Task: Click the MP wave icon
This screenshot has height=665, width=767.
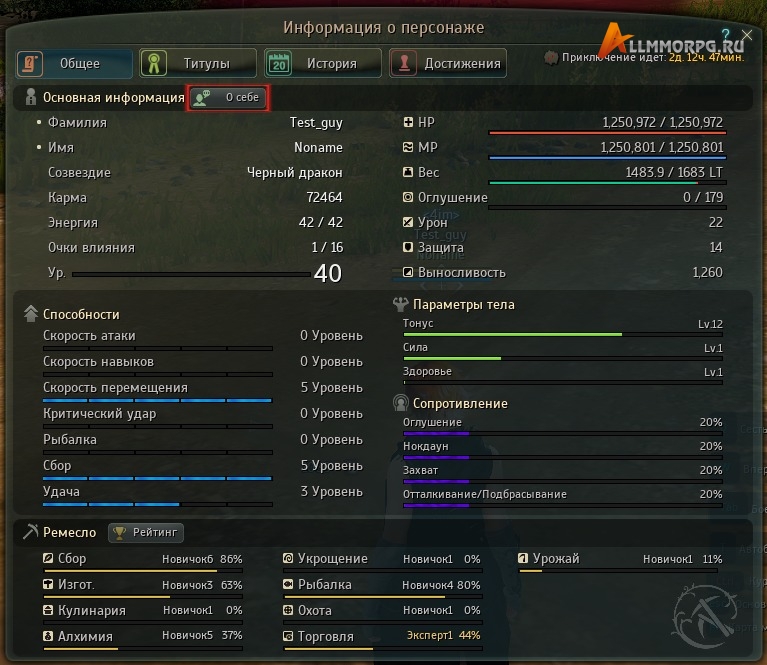Action: [x=408, y=147]
